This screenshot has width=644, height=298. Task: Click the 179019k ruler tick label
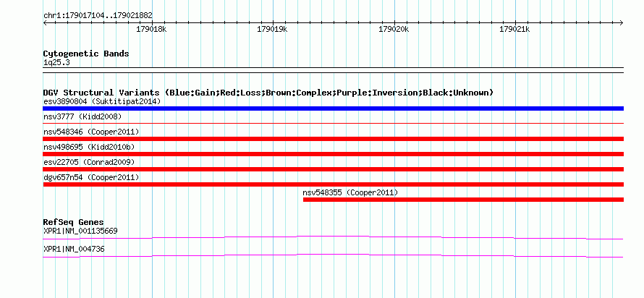coord(273,29)
